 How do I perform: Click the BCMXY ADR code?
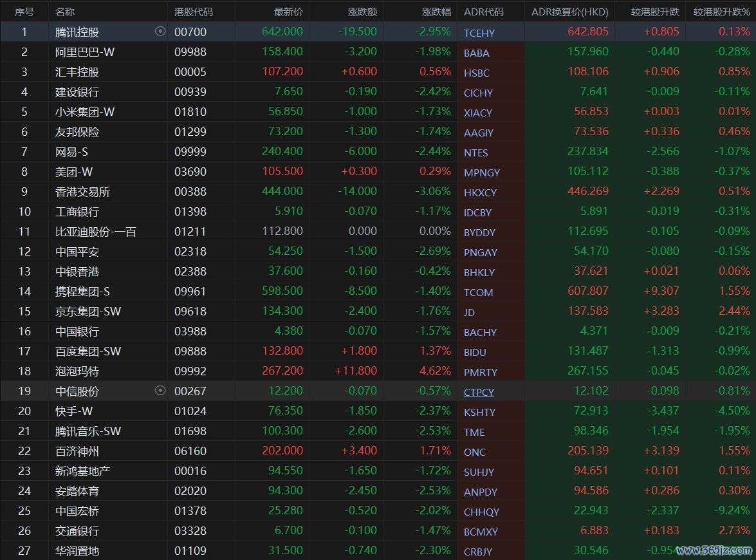click(x=481, y=532)
